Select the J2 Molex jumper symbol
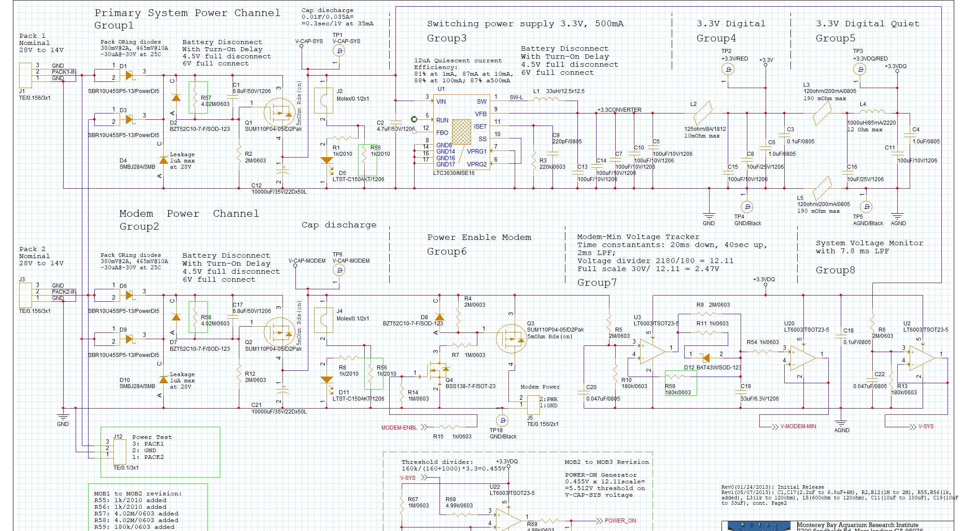This screenshot has height=531, width=980. [323, 101]
